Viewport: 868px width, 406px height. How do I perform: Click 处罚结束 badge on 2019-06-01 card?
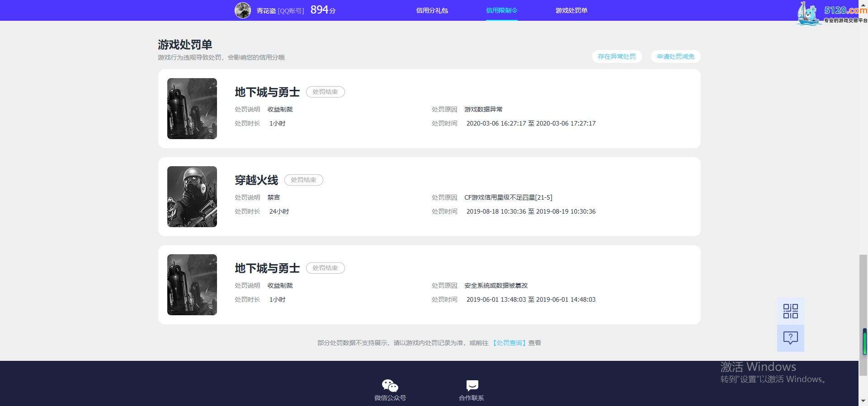[325, 268]
